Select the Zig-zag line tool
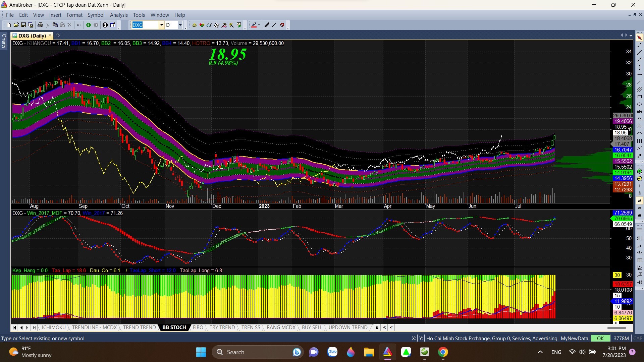The height and width of the screenshot is (362, 644). [640, 148]
